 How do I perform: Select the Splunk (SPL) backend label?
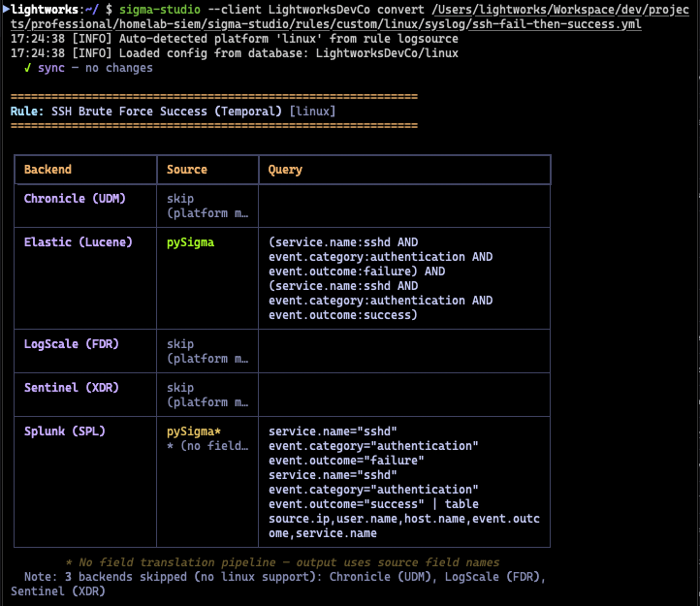64,431
